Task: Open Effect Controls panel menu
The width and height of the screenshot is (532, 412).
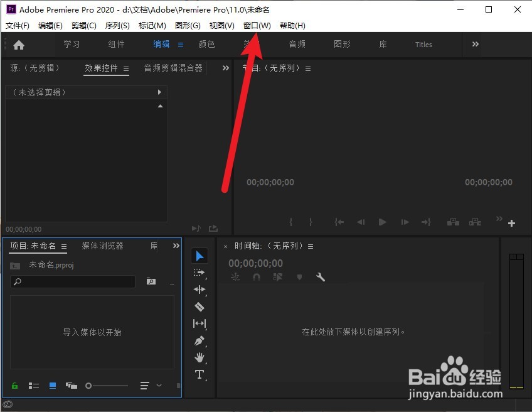Action: click(x=126, y=68)
